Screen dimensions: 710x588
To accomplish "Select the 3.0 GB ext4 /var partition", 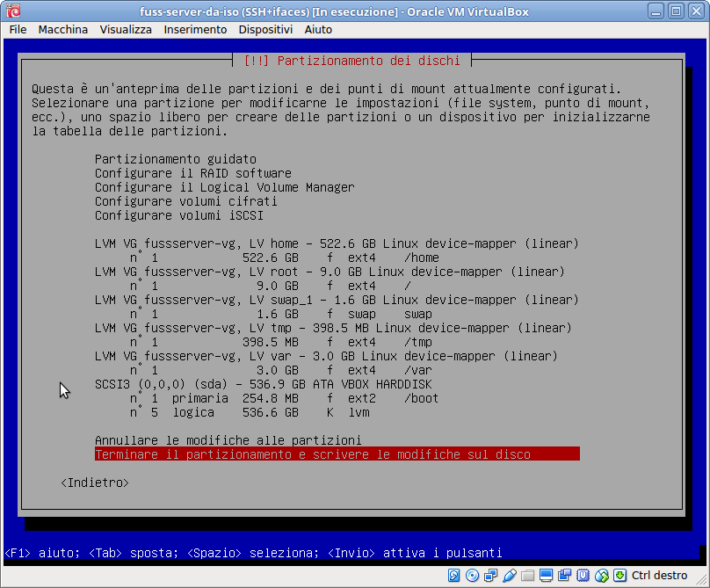I will pos(281,370).
